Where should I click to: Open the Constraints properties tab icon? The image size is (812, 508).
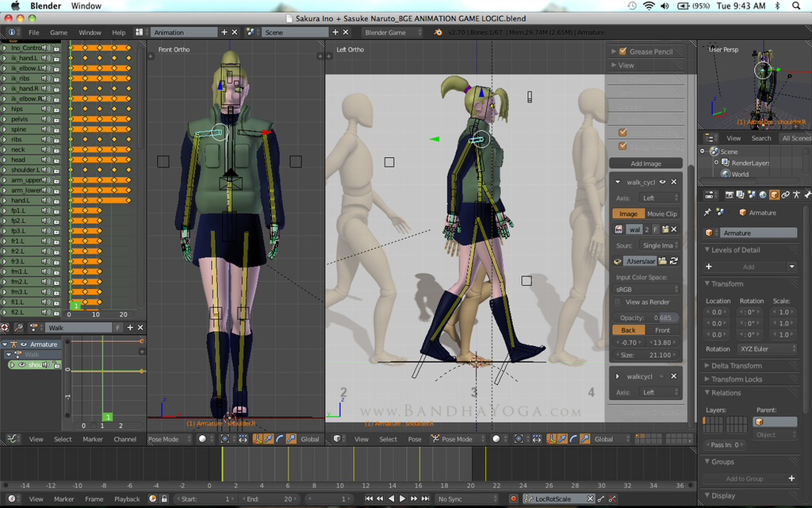(786, 195)
